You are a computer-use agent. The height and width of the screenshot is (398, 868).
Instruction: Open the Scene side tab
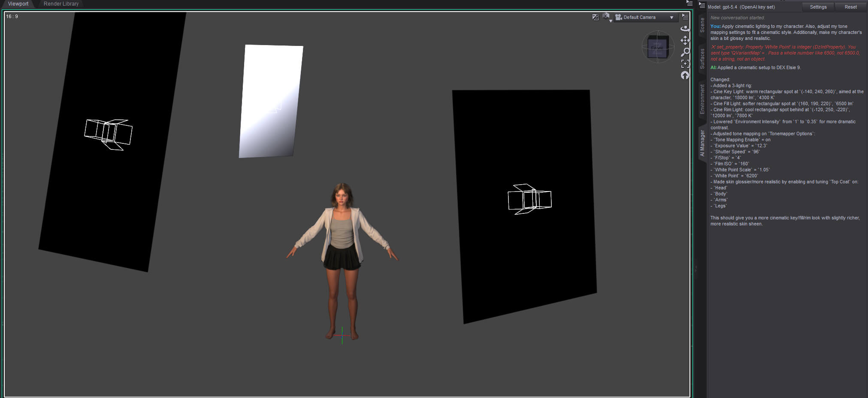coord(702,25)
